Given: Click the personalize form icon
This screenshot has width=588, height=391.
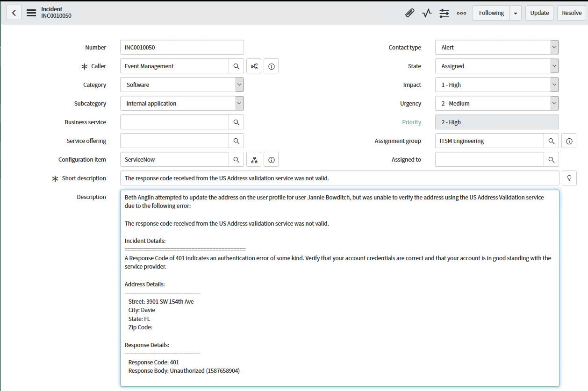Looking at the screenshot, I should (444, 13).
